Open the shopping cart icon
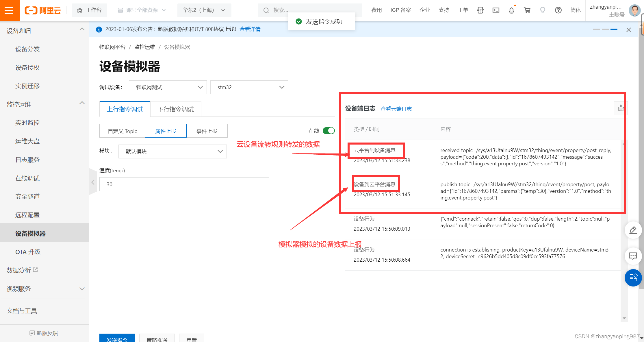Screen dimensions: 644x342 coord(527,10)
